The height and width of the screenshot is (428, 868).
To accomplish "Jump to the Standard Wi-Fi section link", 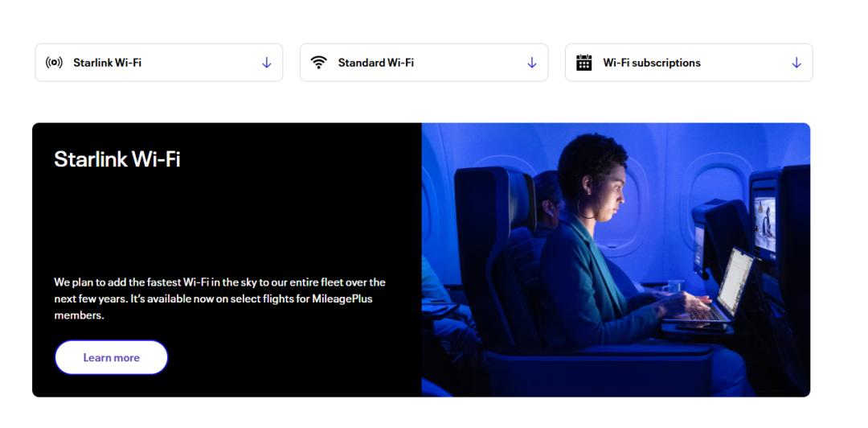I will pyautogui.click(x=375, y=63).
